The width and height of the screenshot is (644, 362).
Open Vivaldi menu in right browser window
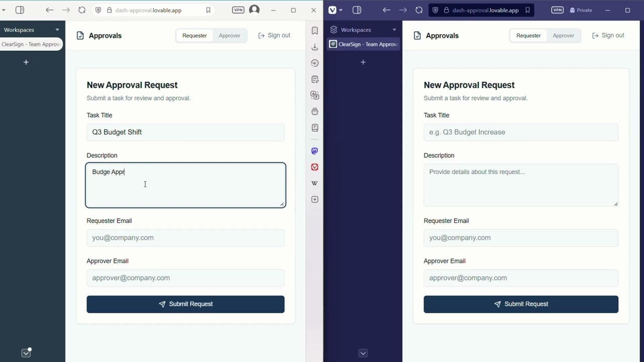pyautogui.click(x=335, y=10)
